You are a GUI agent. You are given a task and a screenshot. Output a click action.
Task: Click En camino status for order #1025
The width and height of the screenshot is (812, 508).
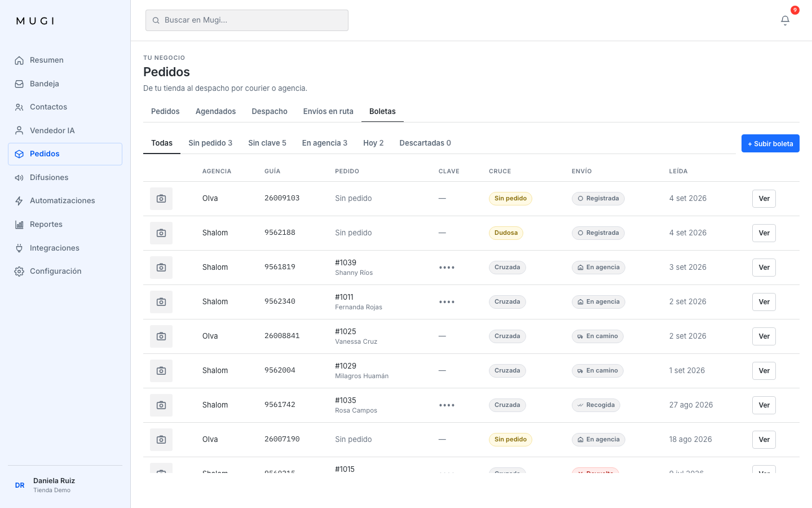pos(598,336)
